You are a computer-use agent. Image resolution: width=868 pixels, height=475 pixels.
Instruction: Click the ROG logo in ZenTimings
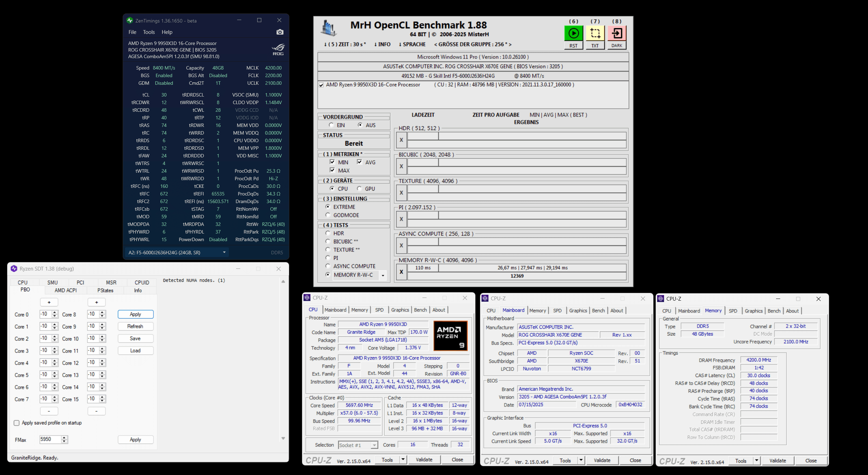pos(278,49)
